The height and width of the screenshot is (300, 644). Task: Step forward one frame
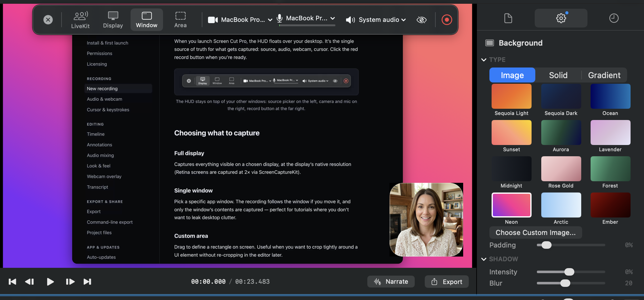pos(70,282)
